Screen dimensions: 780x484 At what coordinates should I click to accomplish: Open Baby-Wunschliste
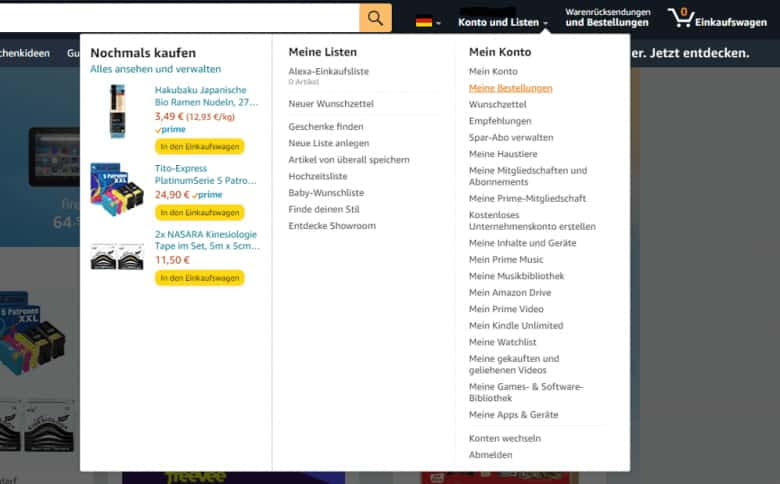pyautogui.click(x=326, y=193)
